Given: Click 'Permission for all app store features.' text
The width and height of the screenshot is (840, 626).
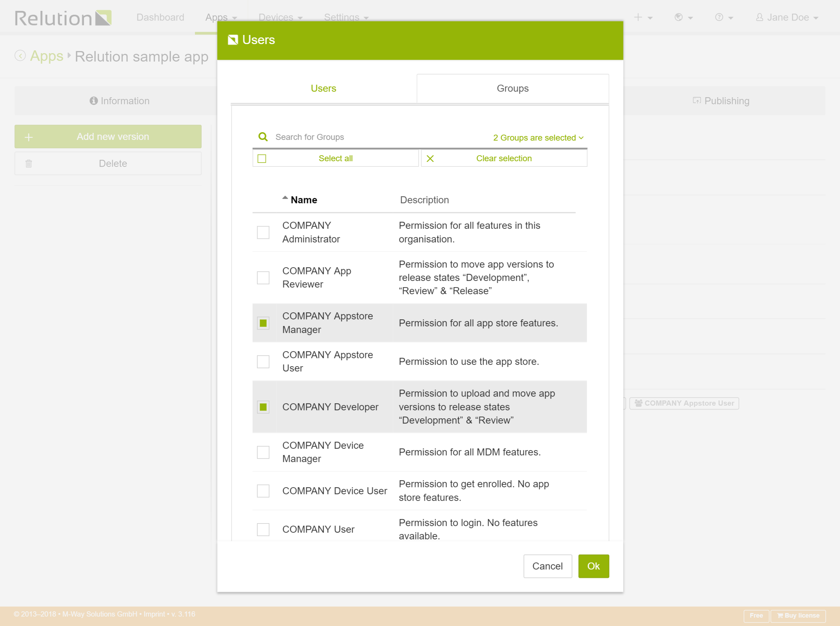Looking at the screenshot, I should tap(478, 323).
